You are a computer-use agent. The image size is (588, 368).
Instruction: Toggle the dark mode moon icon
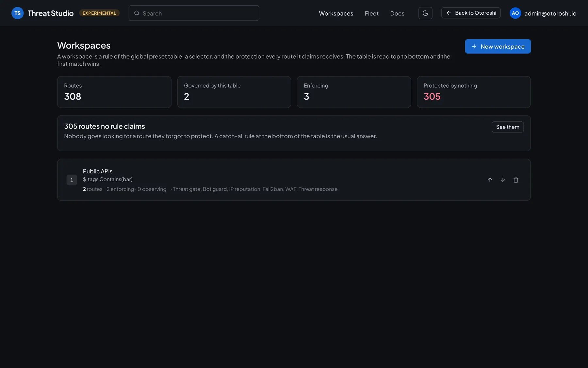click(x=425, y=13)
